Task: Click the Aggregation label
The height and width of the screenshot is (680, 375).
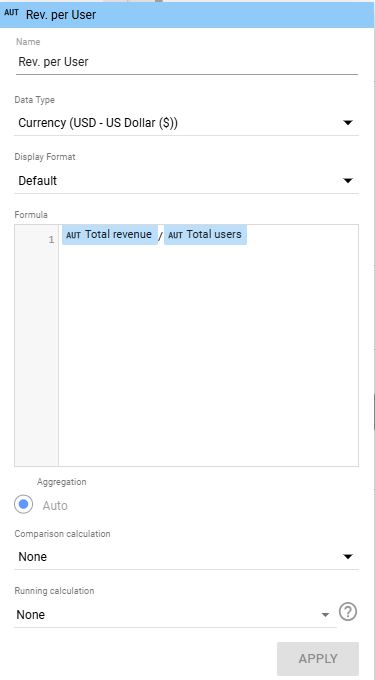Action: click(x=62, y=482)
